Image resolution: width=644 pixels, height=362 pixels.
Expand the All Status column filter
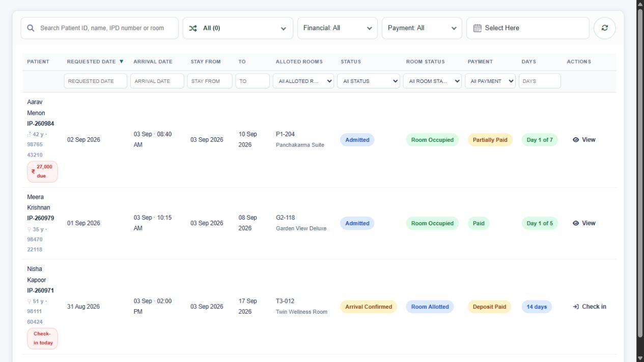coord(369,81)
